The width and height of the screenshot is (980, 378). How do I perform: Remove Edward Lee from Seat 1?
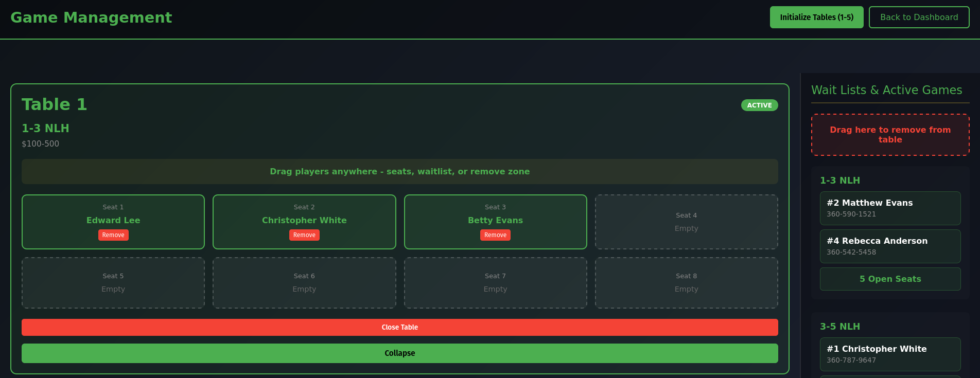click(x=113, y=235)
